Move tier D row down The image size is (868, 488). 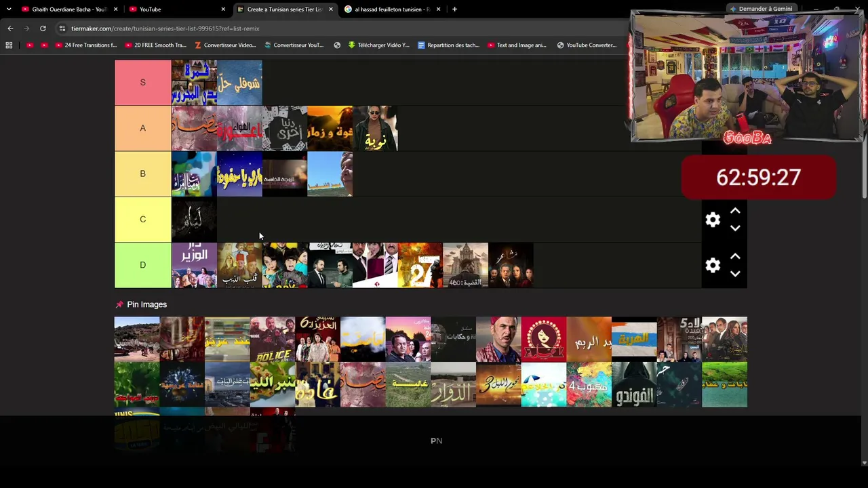735,274
